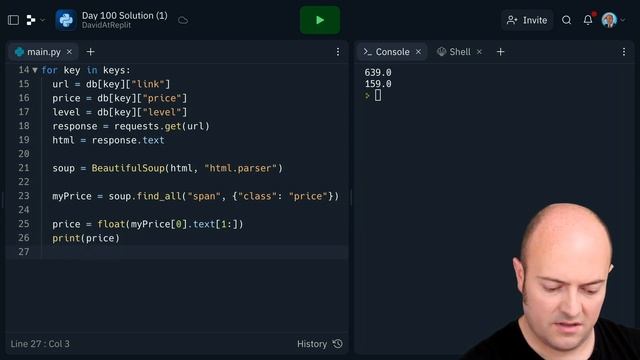Screen dimensions: 640x360
Task: Close the Console tab
Action: (x=418, y=52)
